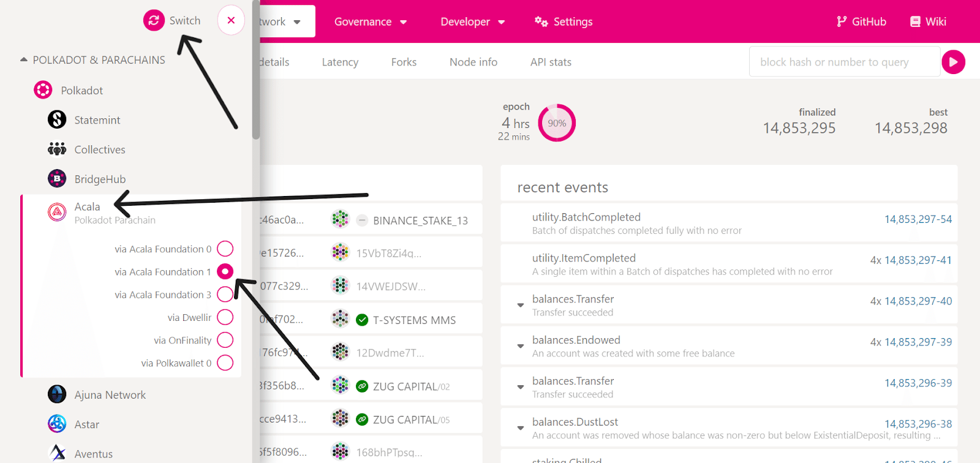Open block link 14,853,297-39

[918, 342]
